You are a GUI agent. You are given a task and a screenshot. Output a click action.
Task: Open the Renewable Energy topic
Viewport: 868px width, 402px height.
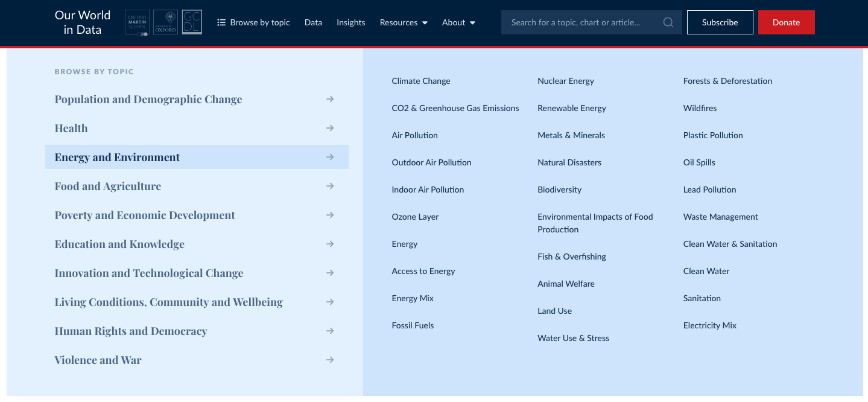(x=571, y=108)
